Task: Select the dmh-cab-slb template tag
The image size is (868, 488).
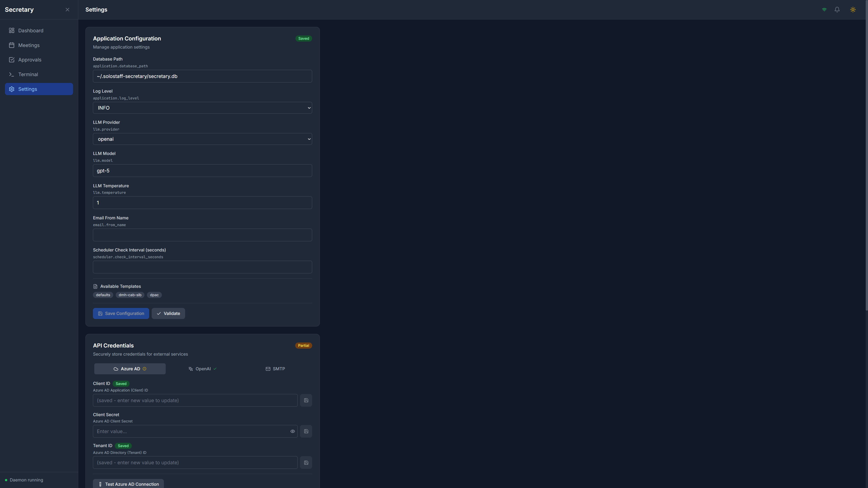Action: click(130, 295)
